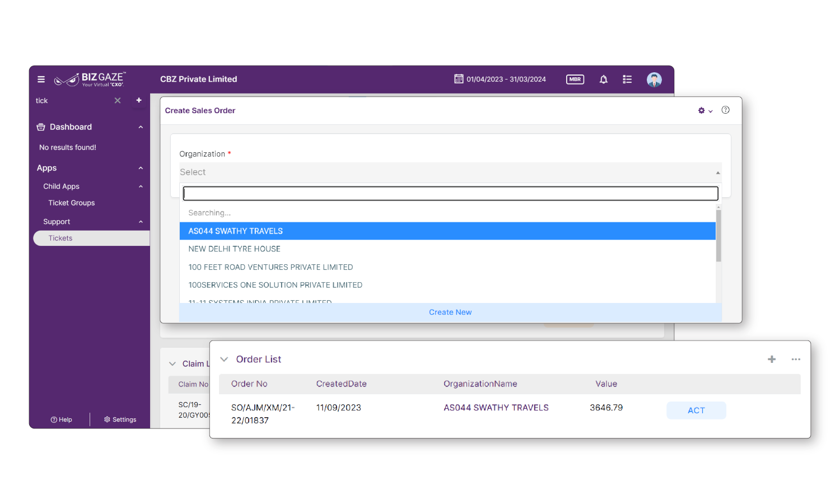Click the task list icon in header

pos(627,80)
